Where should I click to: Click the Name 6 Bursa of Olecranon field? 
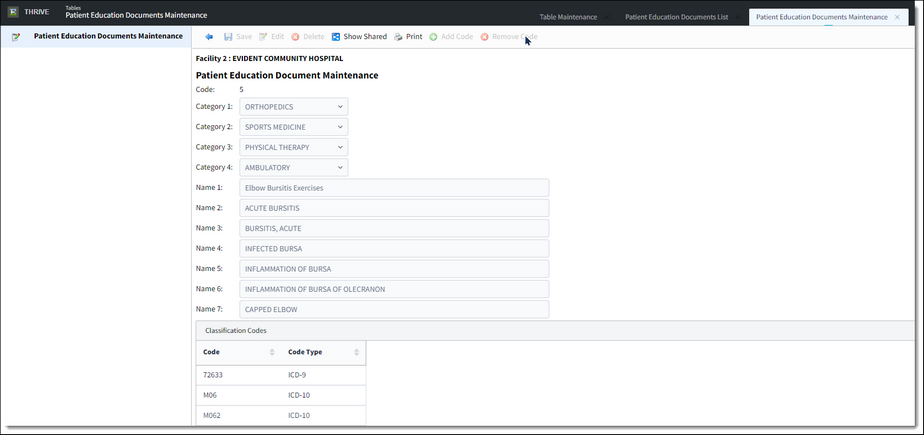click(x=394, y=289)
